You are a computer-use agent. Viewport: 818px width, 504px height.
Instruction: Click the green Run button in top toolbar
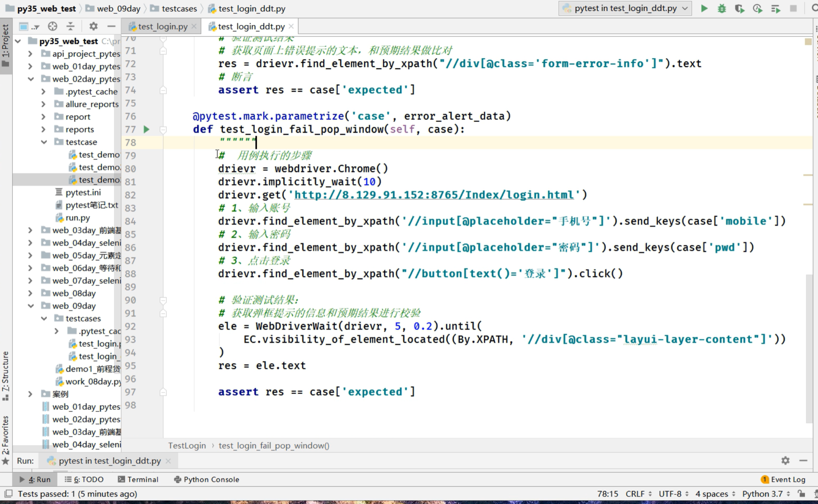click(x=704, y=8)
